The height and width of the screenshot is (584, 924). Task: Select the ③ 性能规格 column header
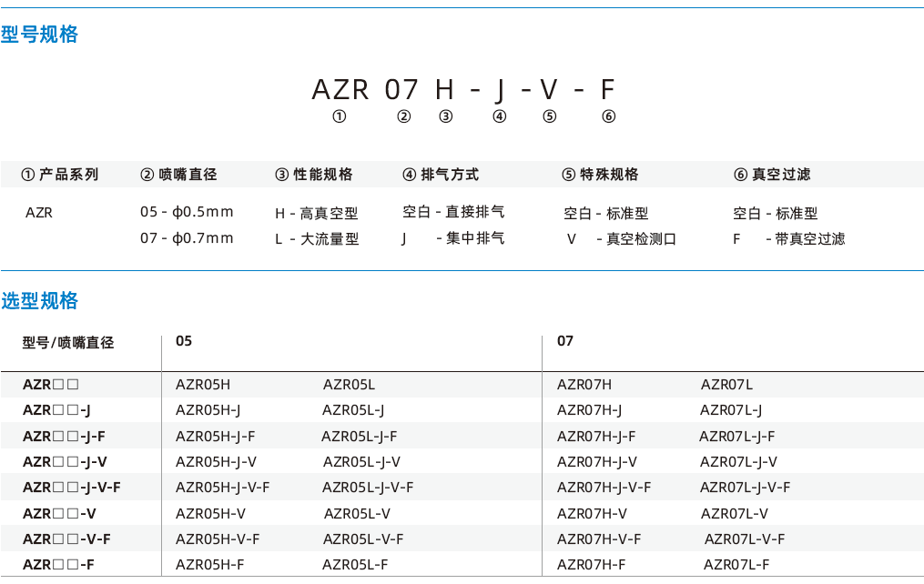tap(314, 175)
